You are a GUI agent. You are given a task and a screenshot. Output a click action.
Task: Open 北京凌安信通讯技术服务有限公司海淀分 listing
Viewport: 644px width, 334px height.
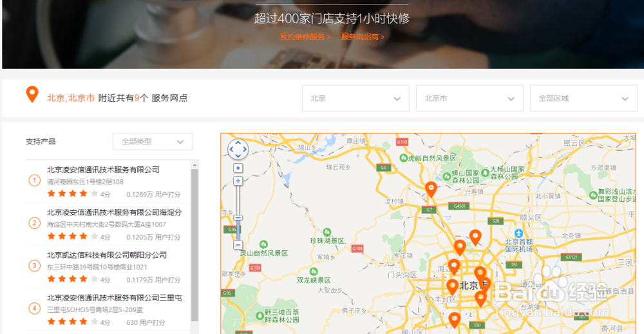click(x=114, y=212)
